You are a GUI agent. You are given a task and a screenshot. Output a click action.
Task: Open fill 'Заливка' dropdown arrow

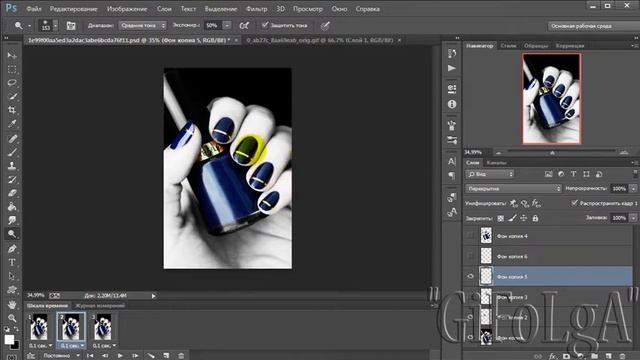tap(633, 218)
